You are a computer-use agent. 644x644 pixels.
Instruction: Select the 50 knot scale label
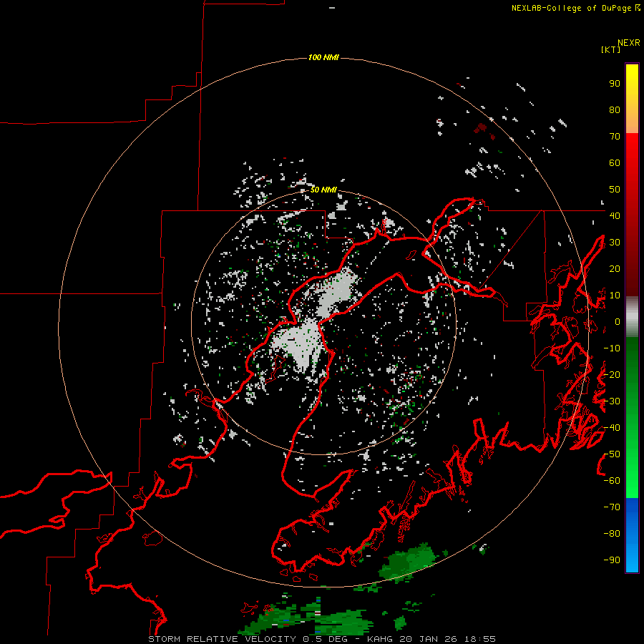(615, 190)
